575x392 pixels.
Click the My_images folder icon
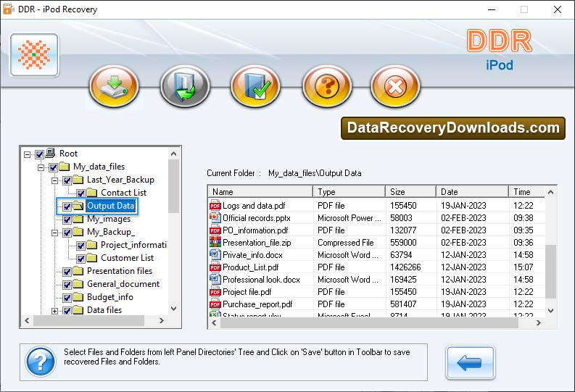[x=78, y=219]
